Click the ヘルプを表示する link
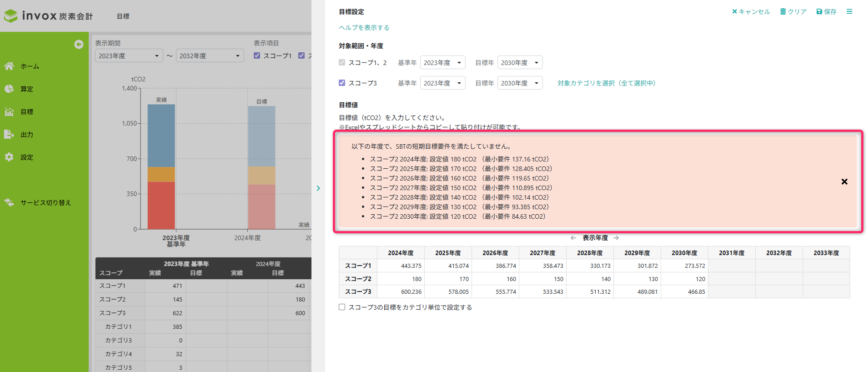This screenshot has height=372, width=868. [364, 28]
